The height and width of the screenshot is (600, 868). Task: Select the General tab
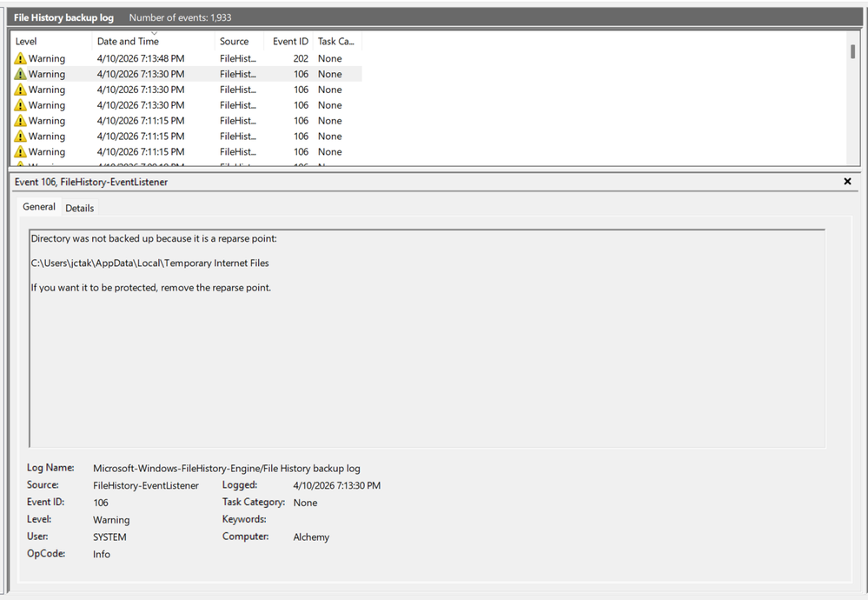tap(39, 207)
